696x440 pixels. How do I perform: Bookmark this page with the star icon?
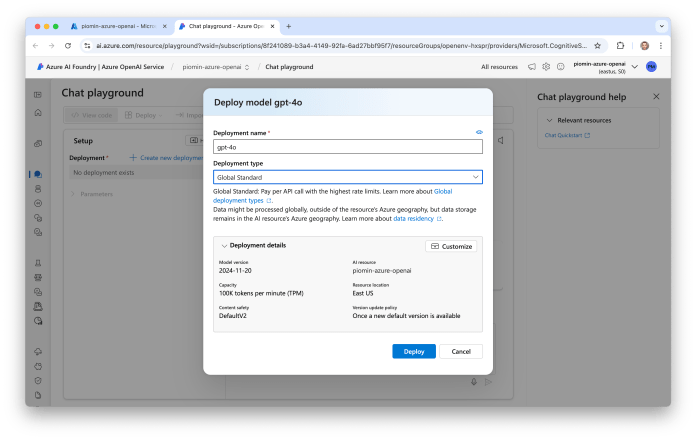click(x=597, y=45)
